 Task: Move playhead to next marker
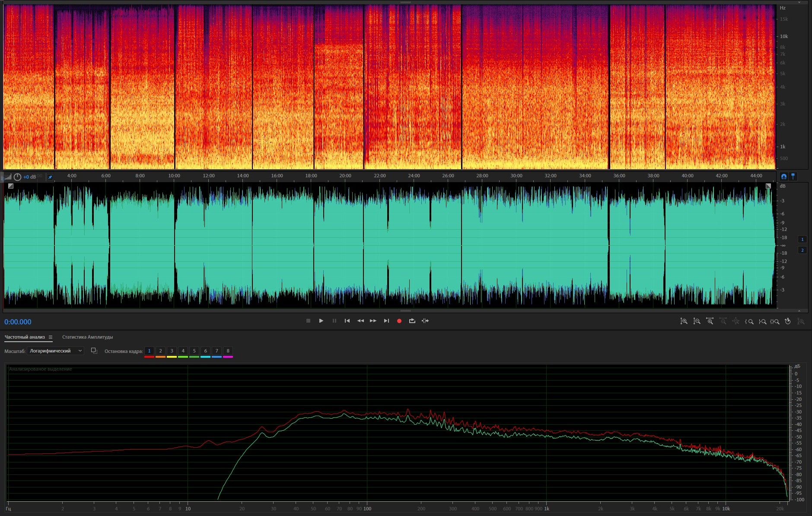coord(386,321)
